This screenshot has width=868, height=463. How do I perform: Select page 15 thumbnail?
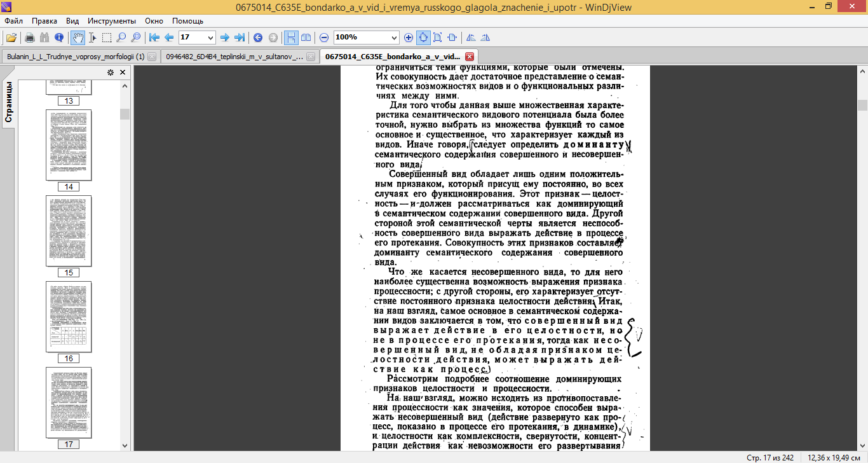pos(69,230)
